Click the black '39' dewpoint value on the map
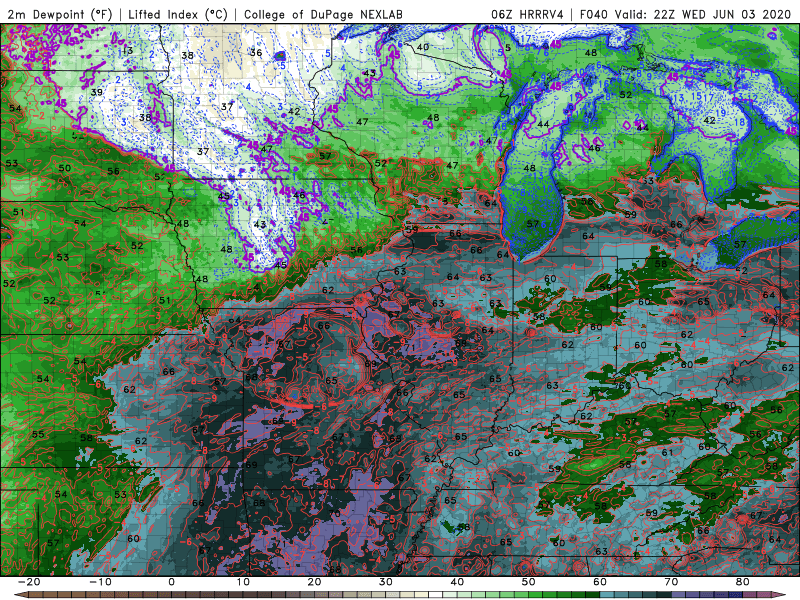The height and width of the screenshot is (600, 800). click(x=96, y=92)
